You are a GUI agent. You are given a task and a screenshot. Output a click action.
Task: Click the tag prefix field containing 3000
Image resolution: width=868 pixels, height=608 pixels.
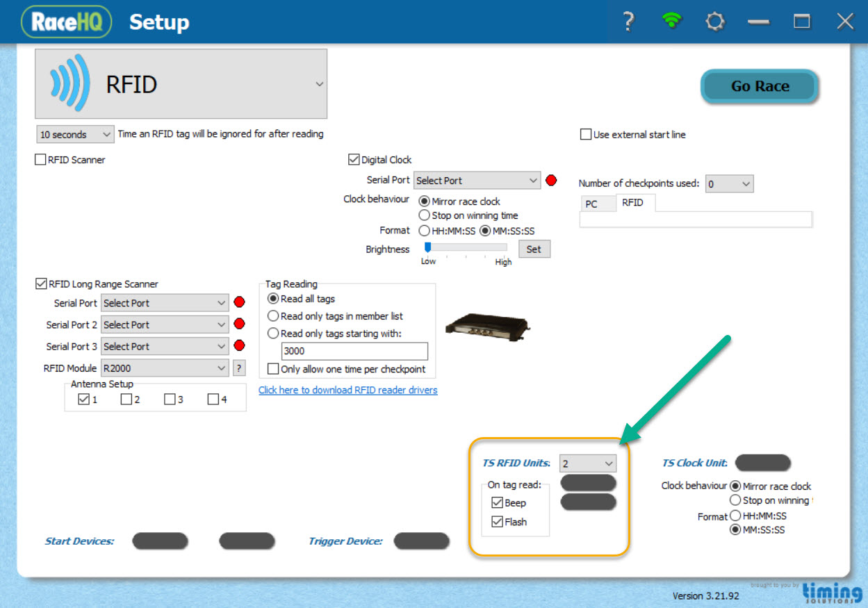354,351
